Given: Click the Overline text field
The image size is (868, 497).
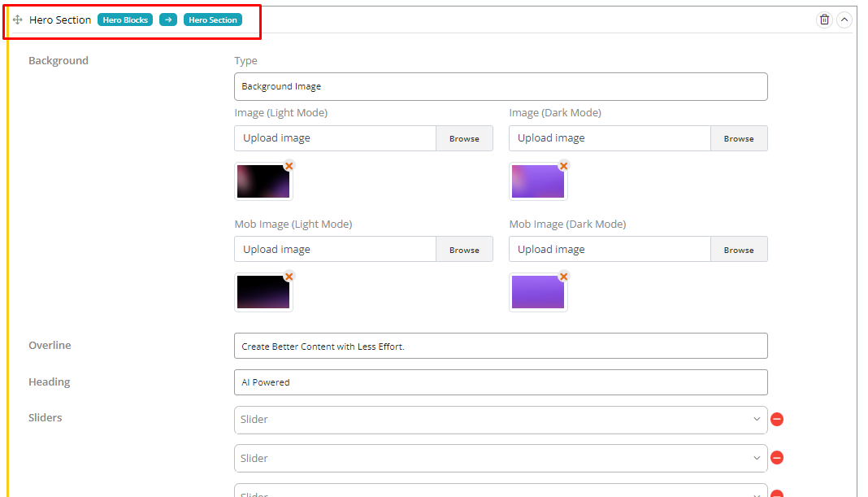Looking at the screenshot, I should [500, 346].
